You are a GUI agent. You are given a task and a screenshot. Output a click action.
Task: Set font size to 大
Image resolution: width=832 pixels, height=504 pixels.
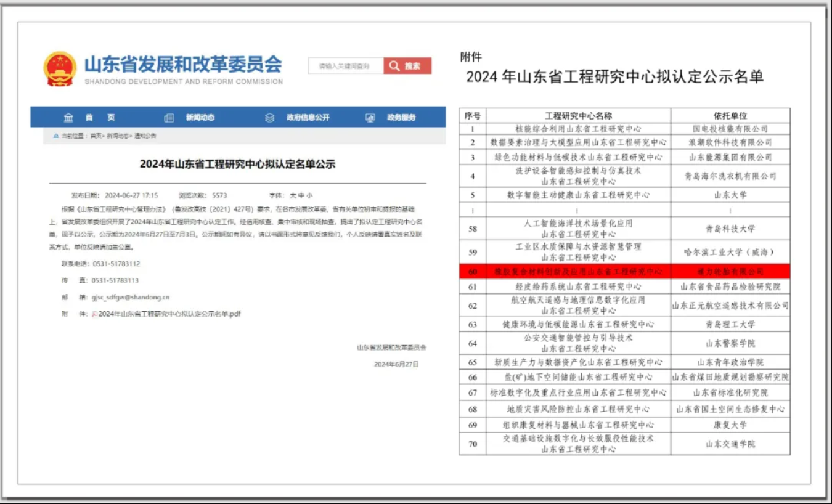293,195
